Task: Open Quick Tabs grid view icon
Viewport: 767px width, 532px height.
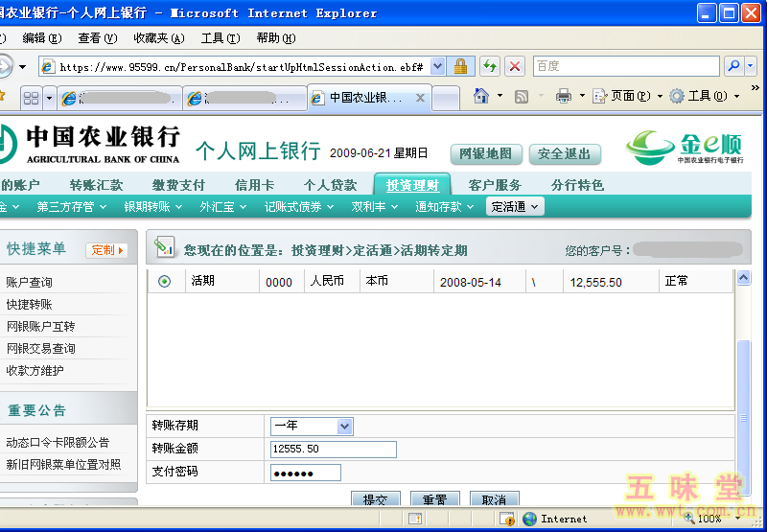Action: (x=31, y=98)
